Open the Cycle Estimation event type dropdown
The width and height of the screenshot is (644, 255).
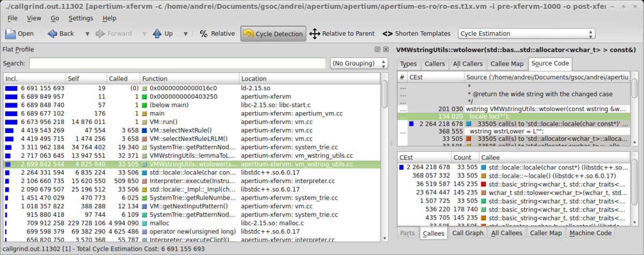[x=526, y=33]
